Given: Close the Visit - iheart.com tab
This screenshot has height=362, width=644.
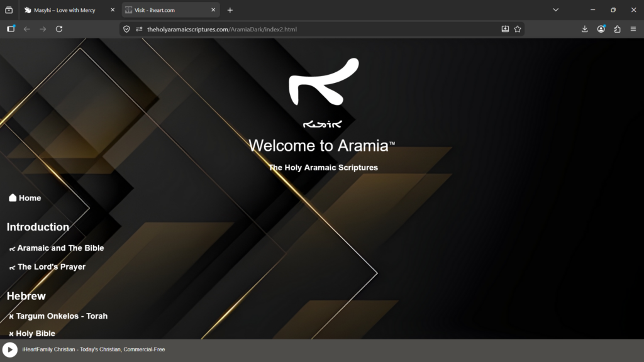Looking at the screenshot, I should 213,10.
